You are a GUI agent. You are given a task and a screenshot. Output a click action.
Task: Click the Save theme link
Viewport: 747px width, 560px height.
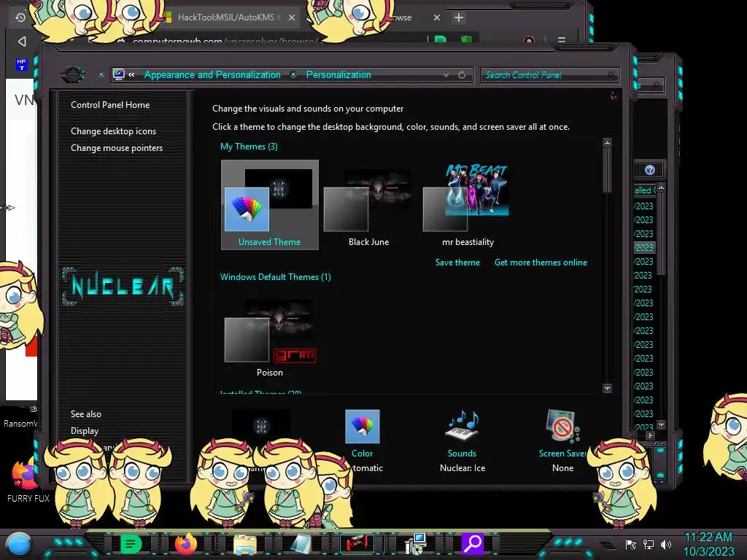point(457,262)
